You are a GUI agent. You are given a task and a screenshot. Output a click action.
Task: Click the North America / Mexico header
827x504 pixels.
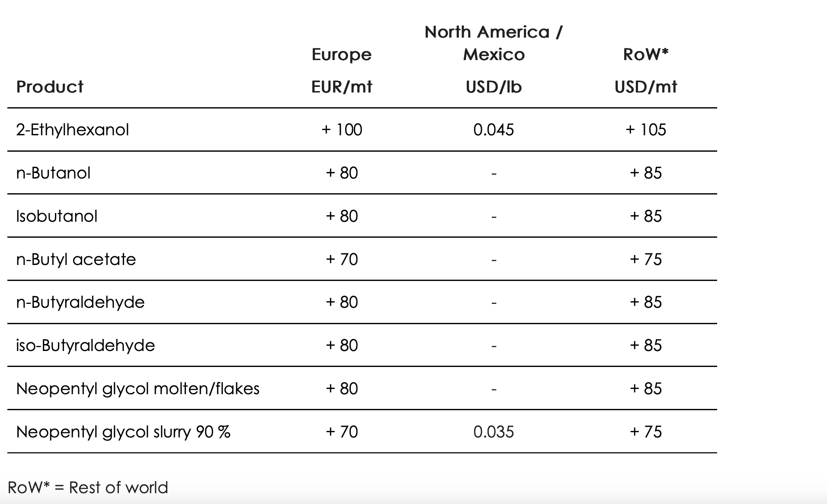pos(494,43)
